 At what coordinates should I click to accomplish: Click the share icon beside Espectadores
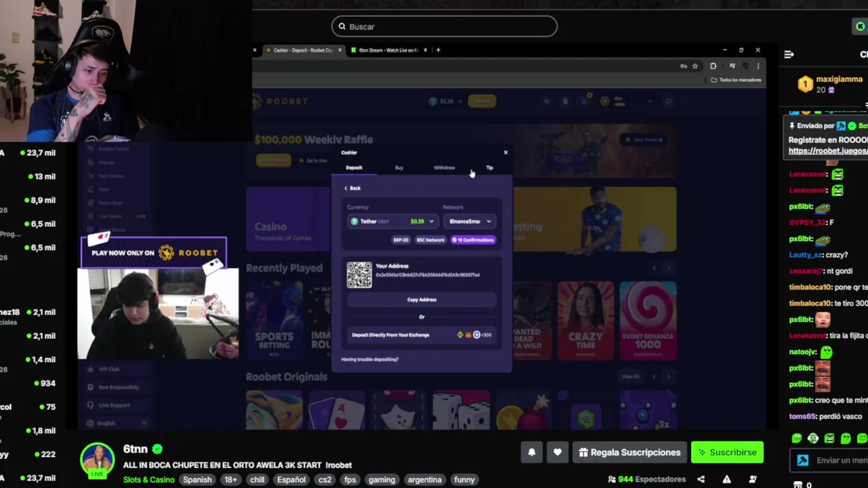tap(701, 479)
